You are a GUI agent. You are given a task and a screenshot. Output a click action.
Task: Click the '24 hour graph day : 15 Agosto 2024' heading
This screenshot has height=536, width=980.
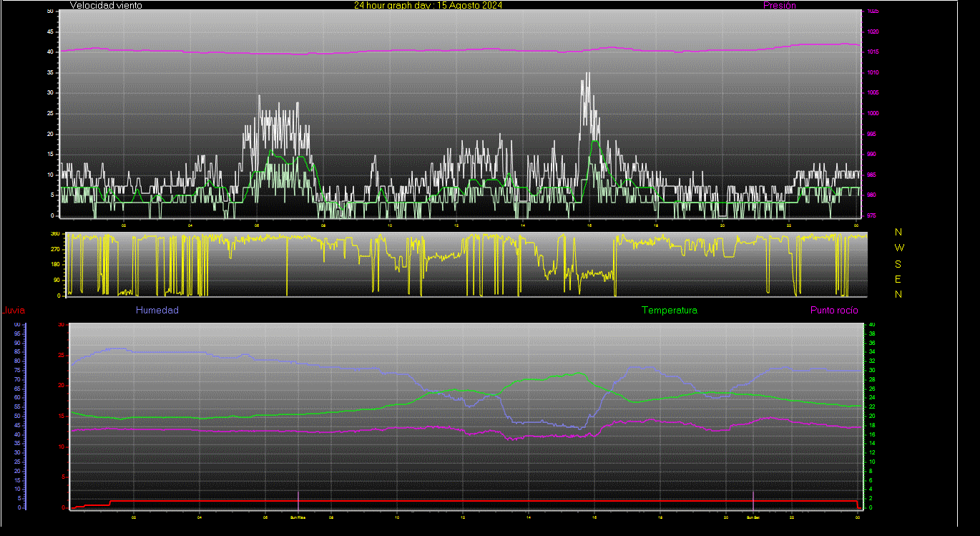coord(428,6)
